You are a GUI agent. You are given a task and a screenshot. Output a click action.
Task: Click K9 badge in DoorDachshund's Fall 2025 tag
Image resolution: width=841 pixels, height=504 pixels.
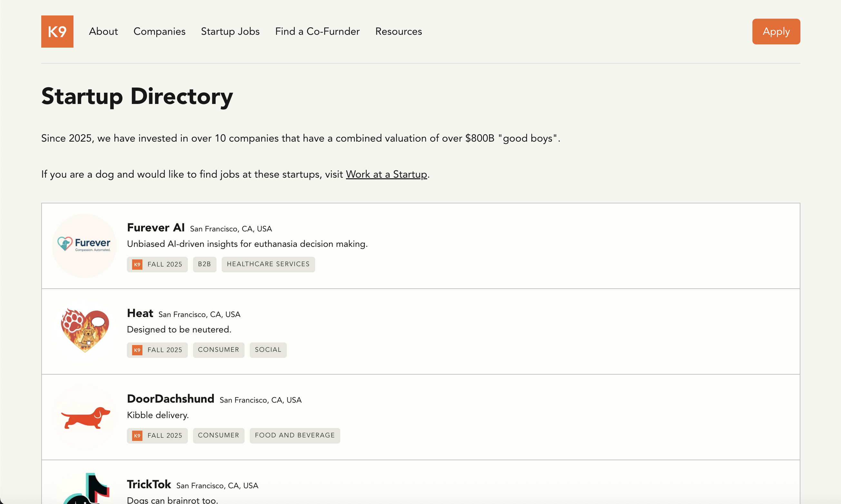point(137,435)
